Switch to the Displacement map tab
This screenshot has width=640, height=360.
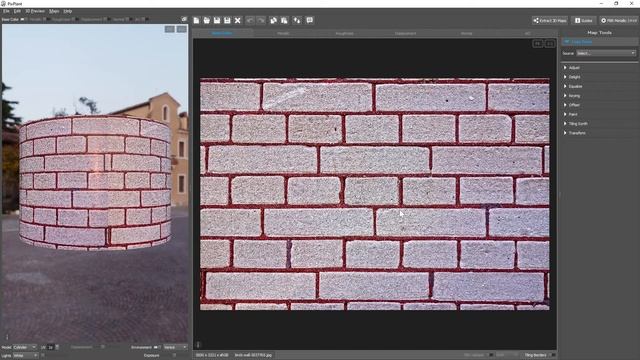(x=405, y=33)
